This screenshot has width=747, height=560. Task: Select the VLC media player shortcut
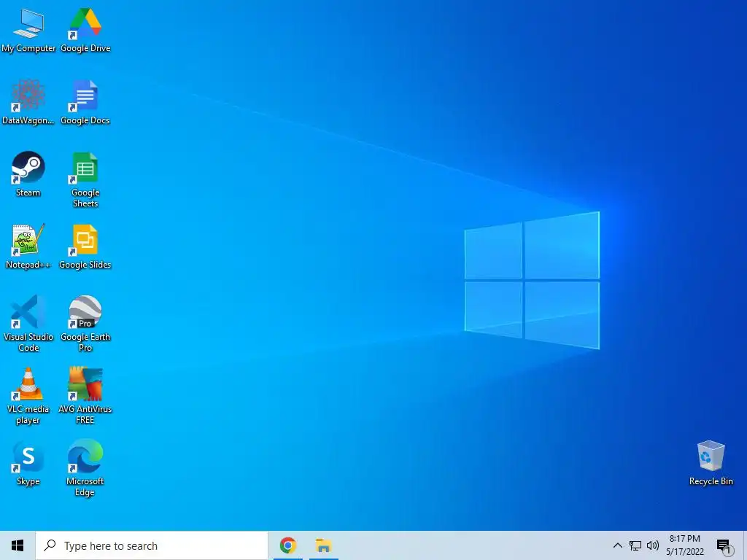[x=28, y=396]
